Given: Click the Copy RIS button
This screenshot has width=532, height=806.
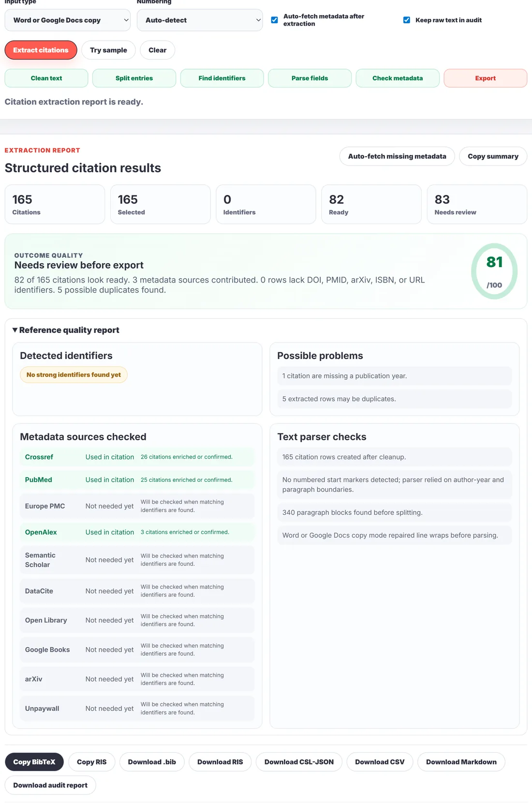Looking at the screenshot, I should 91,762.
